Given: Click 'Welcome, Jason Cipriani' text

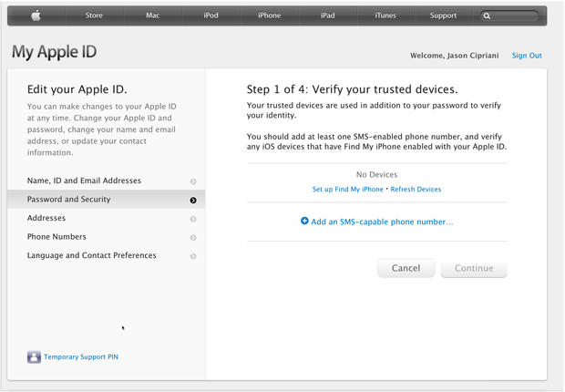Looking at the screenshot, I should (x=455, y=56).
